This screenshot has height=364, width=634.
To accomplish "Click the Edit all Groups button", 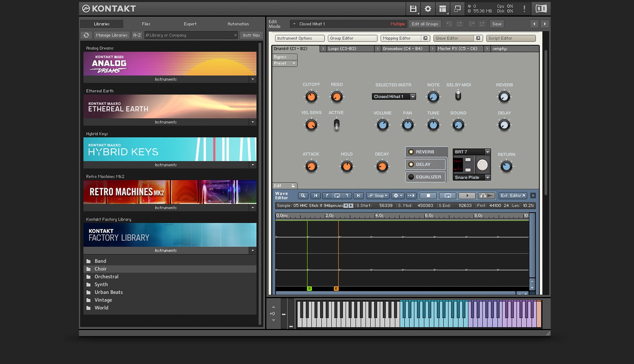I will [425, 24].
